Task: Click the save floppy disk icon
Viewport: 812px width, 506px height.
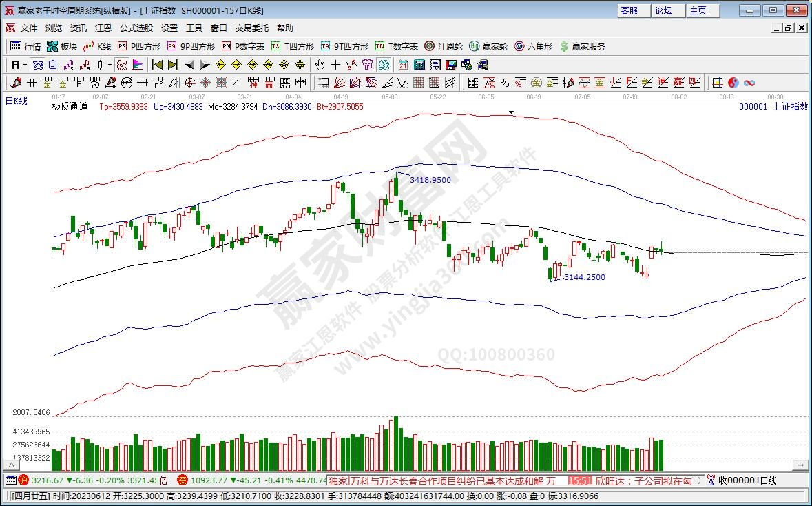Action: [451, 65]
